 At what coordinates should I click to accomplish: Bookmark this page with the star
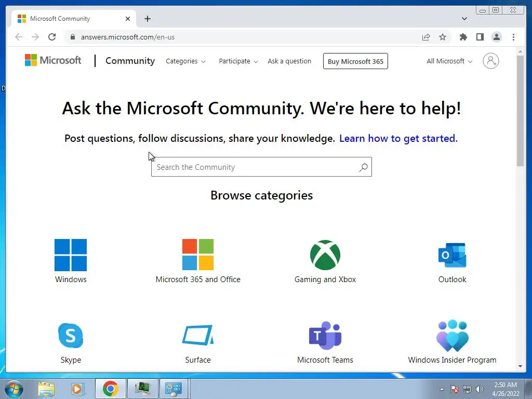(443, 37)
